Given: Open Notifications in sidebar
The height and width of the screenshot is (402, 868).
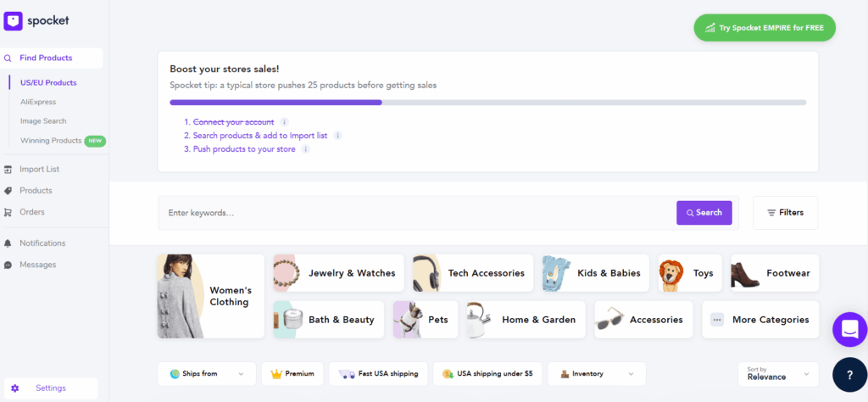Looking at the screenshot, I should pos(42,243).
